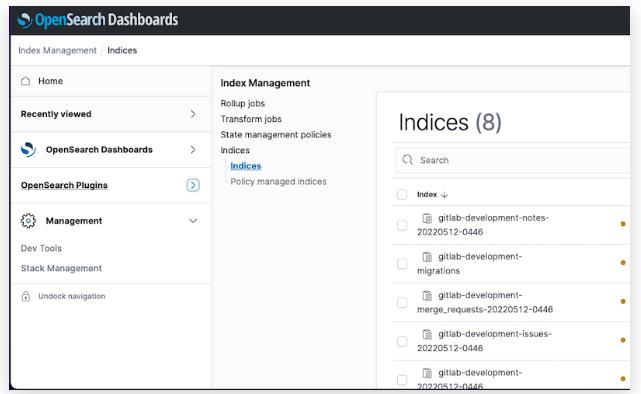The image size is (641, 394).
Task: Click gitlab-development-migrations index name
Action: coord(470,264)
